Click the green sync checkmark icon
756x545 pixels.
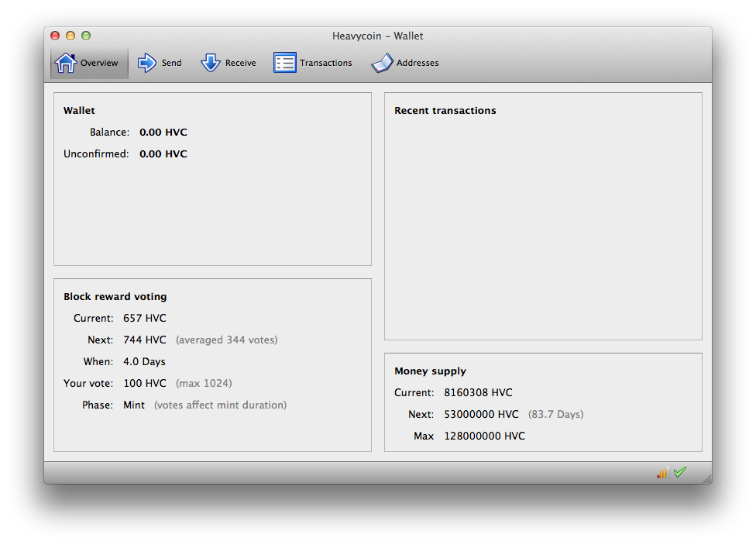(x=680, y=472)
